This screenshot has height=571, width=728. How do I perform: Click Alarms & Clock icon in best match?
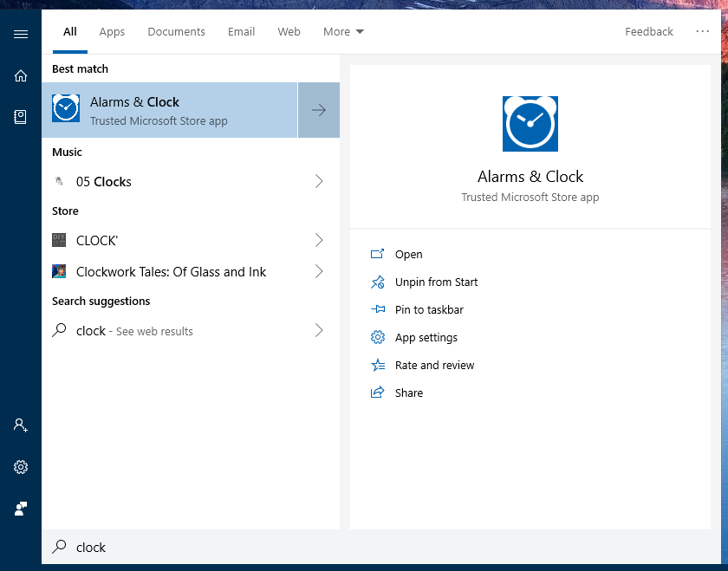(66, 108)
